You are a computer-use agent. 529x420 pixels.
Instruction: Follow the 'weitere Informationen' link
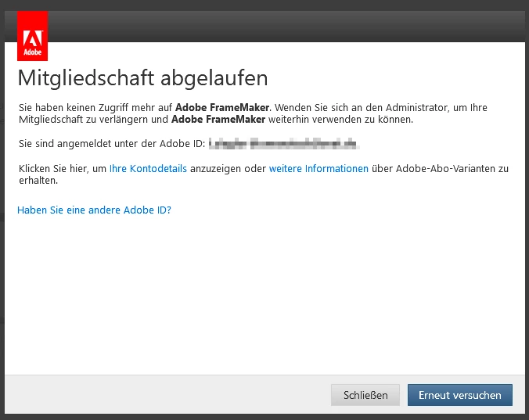click(x=318, y=168)
